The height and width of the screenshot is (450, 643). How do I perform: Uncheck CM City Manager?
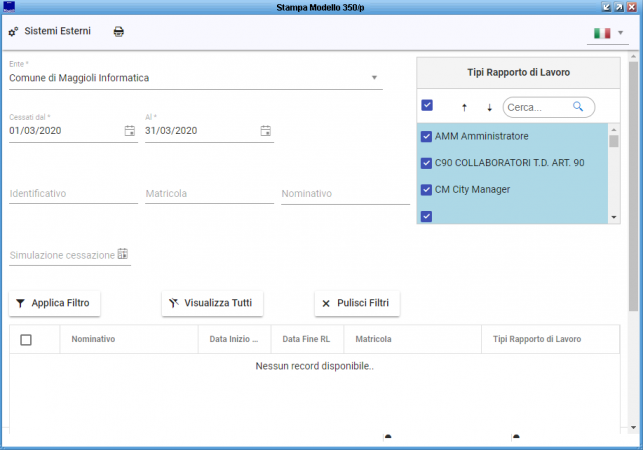[x=427, y=189]
